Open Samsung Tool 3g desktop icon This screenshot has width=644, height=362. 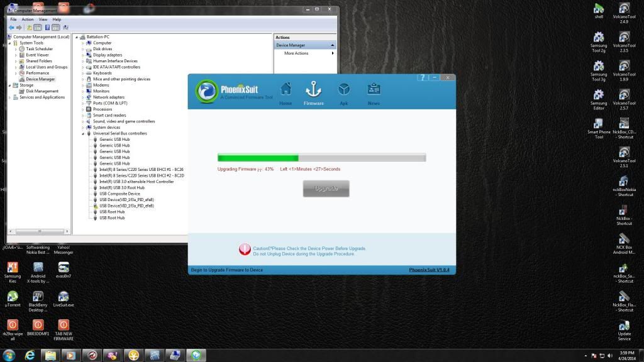point(599,71)
